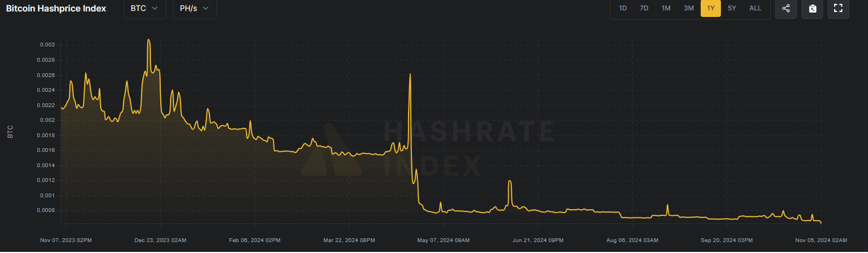Select the 5Y time range
Viewport: 868px width, 253px height.
732,8
